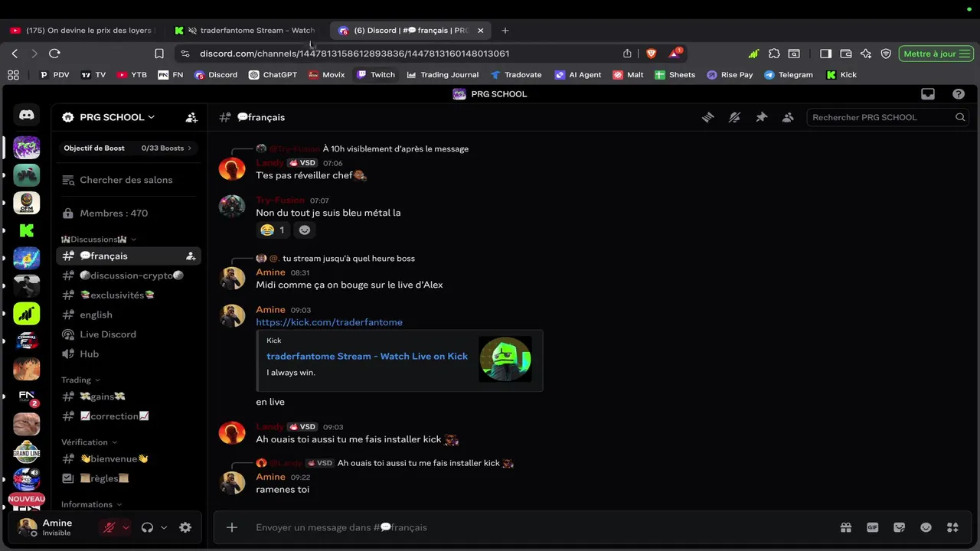Toggle notification settings bell in channel header
This screenshot has height=551, width=980.
tap(734, 117)
